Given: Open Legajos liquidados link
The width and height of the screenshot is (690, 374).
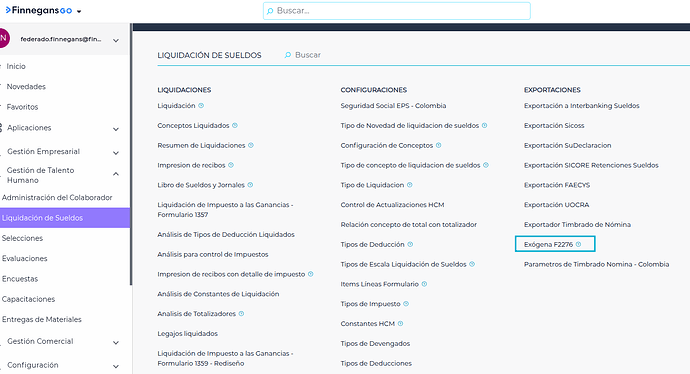Looking at the screenshot, I should pyautogui.click(x=188, y=334).
